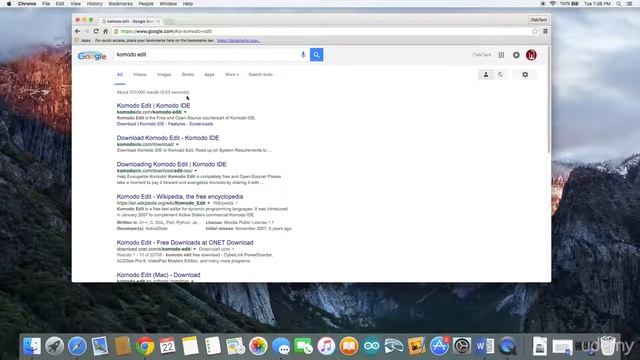Image resolution: width=640 pixels, height=360 pixels.
Task: Expand the More search filter dropdown
Action: pos(231,75)
